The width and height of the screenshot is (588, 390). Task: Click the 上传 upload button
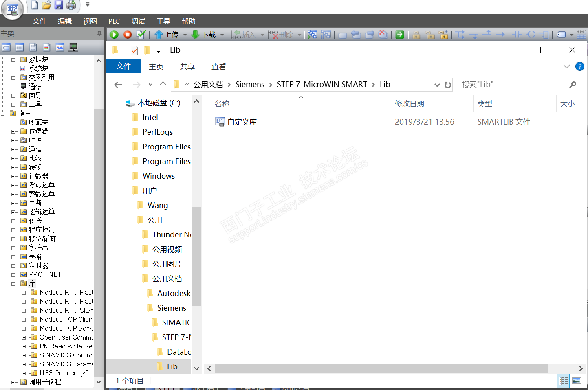click(x=167, y=35)
